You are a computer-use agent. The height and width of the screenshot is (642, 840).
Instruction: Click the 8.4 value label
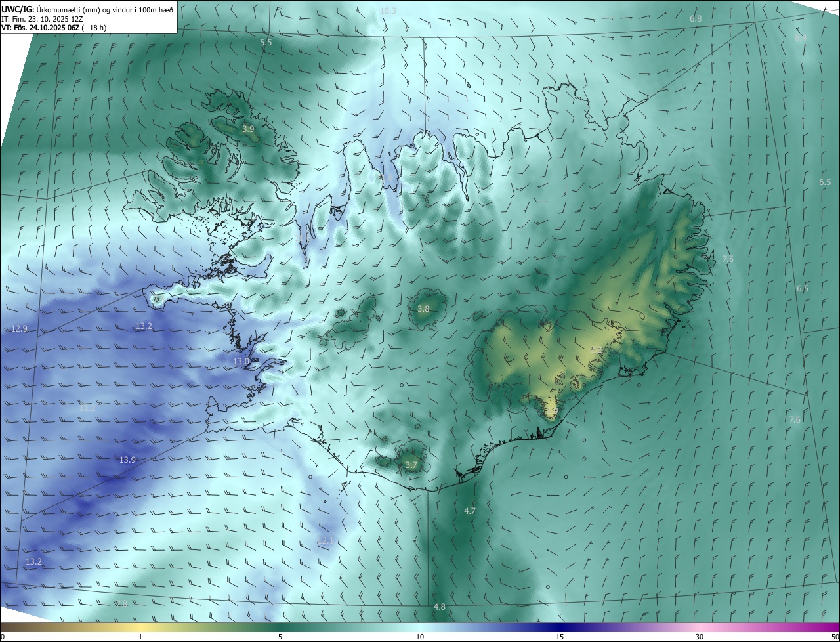pyautogui.click(x=801, y=38)
